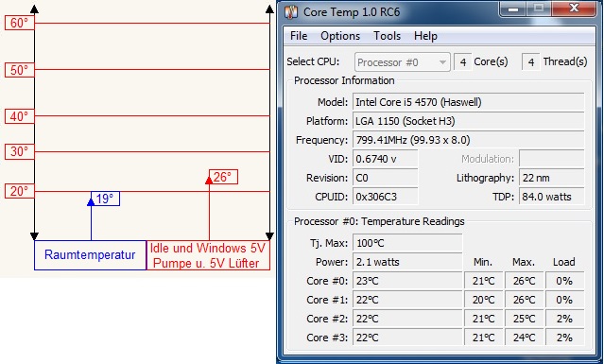Click Core #2 maximum value 25°C
This screenshot has width=604, height=364.
point(524,319)
